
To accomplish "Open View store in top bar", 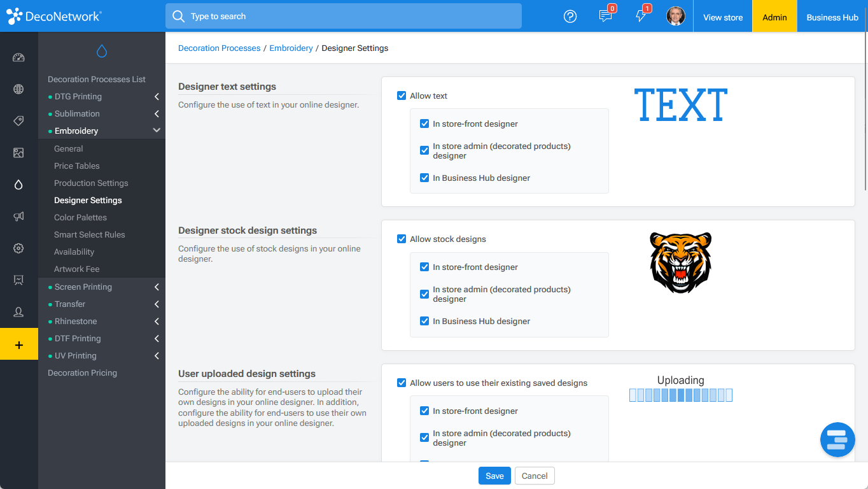I will point(723,17).
